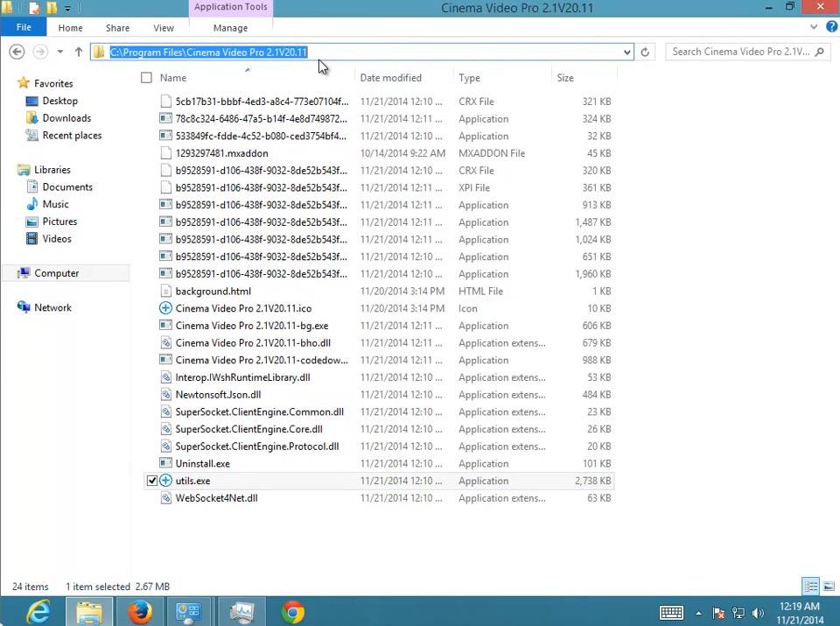Select the Cinema Video Pro 2.1V20.11-bho.dll file
Screen dimensions: 840x626
tap(253, 342)
